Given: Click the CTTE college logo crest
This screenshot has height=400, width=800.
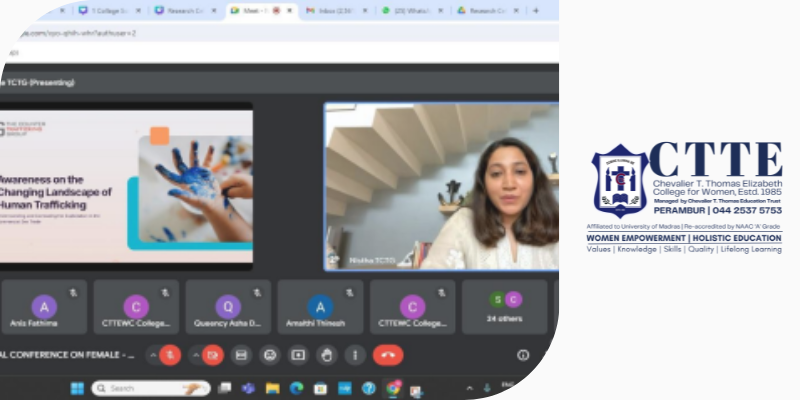Looking at the screenshot, I should (620, 181).
